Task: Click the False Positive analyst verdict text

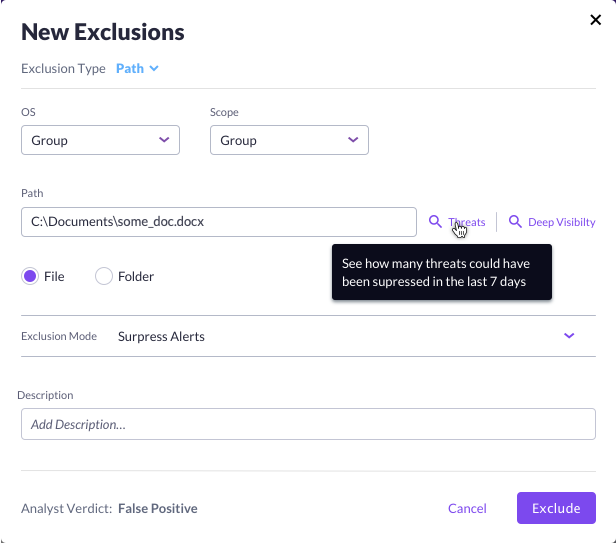Action: tap(157, 508)
